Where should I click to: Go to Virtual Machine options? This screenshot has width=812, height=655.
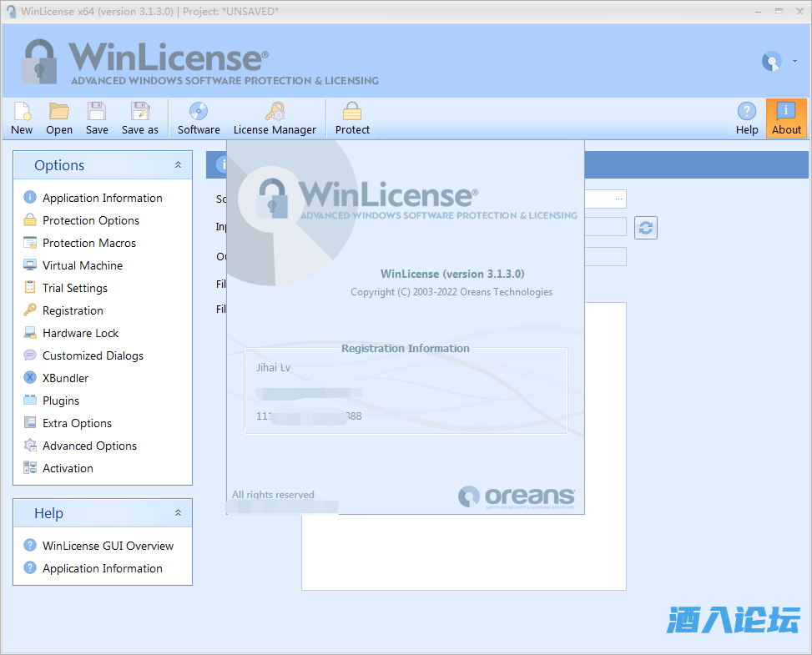click(83, 265)
